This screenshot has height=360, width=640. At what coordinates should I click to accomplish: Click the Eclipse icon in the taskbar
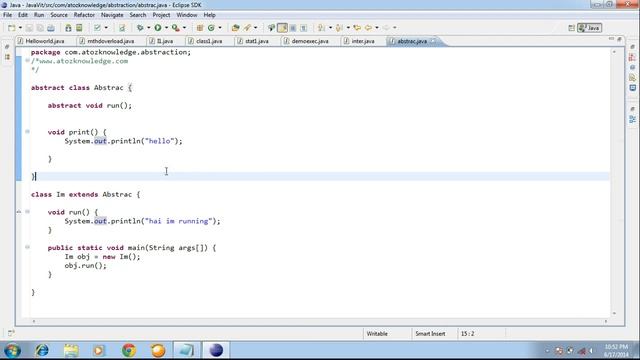pyautogui.click(x=216, y=350)
